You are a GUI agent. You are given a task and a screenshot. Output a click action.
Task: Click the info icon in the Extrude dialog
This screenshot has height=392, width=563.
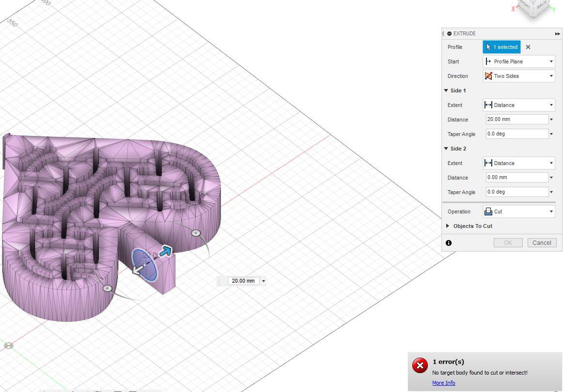point(449,243)
